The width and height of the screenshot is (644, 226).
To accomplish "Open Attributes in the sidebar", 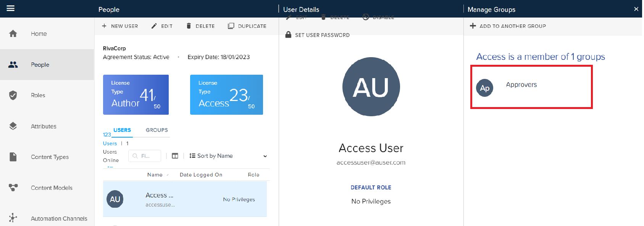I will (47, 126).
